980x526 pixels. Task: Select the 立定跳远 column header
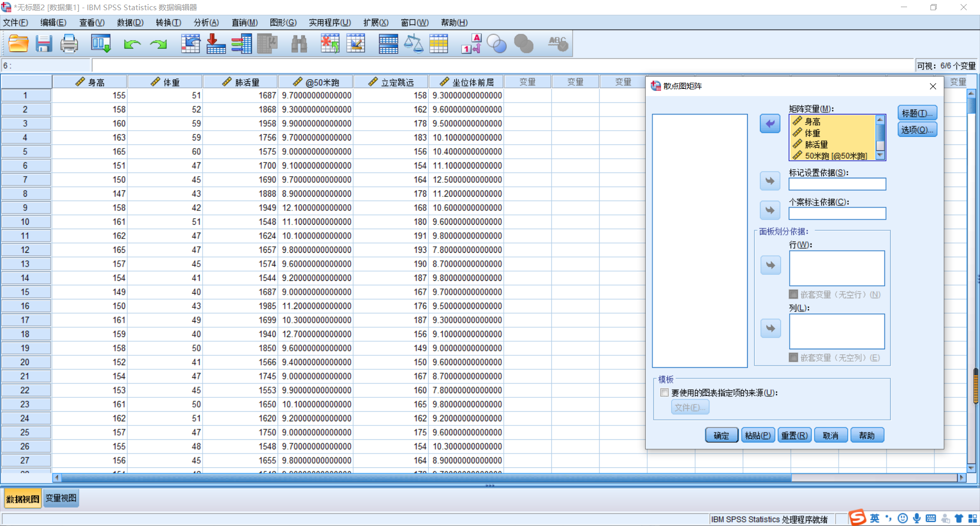pyautogui.click(x=391, y=82)
